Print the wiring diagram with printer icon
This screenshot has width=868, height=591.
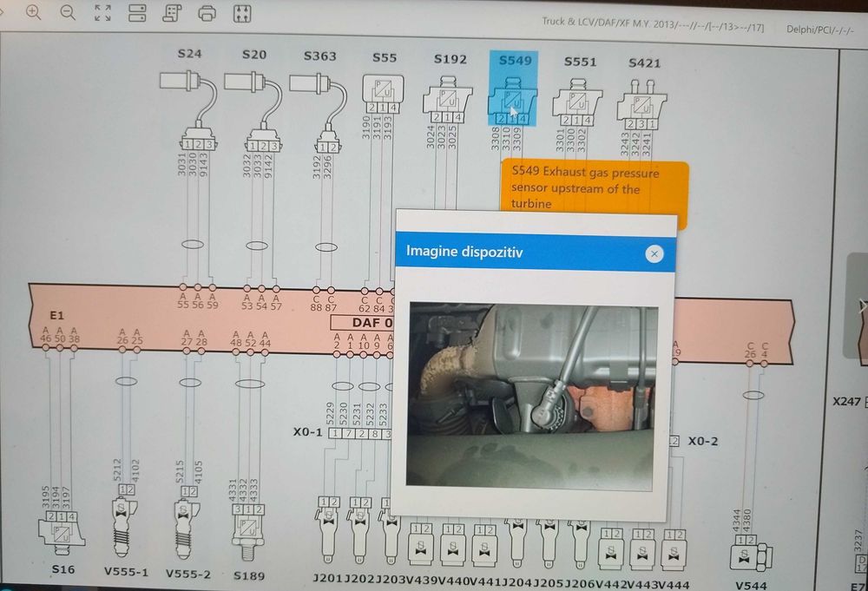207,13
